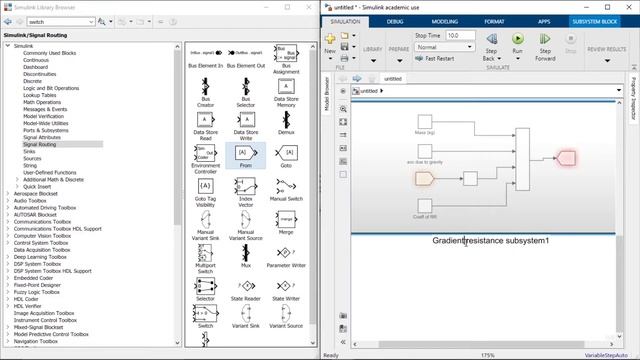Screen dimensions: 640x360
Task: Select Sources in library tree
Action: pos(32,158)
